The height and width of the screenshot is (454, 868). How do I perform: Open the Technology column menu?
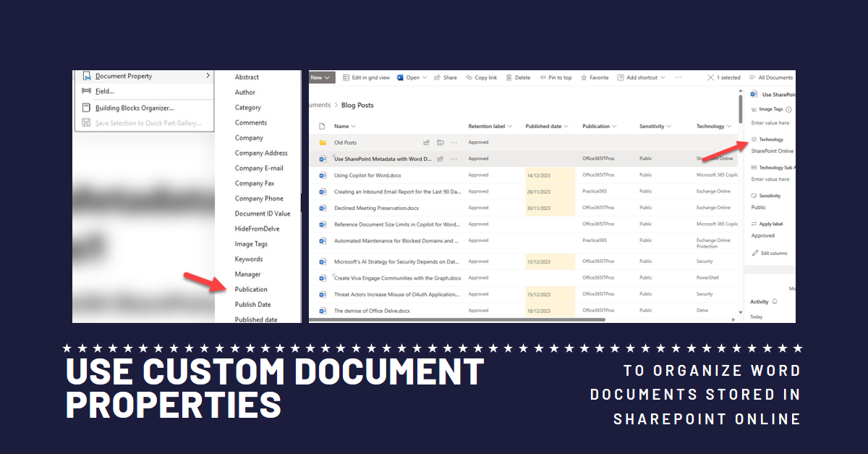pos(714,127)
